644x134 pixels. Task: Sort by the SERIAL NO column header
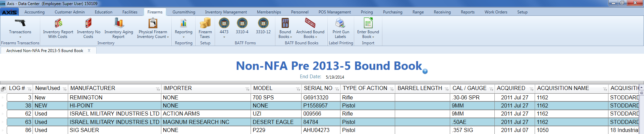pyautogui.click(x=318, y=88)
